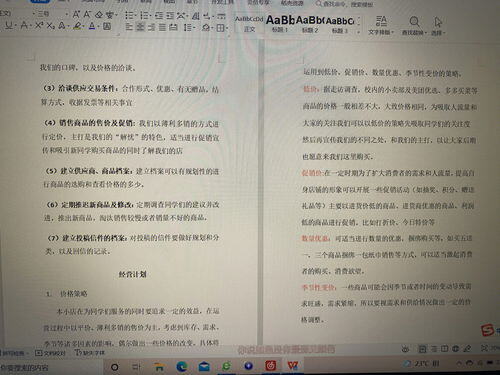Click the increase font size icon

(x=76, y=14)
